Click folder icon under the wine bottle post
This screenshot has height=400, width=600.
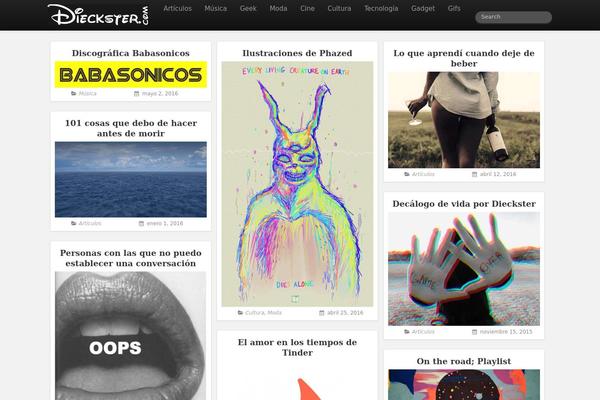click(x=407, y=174)
